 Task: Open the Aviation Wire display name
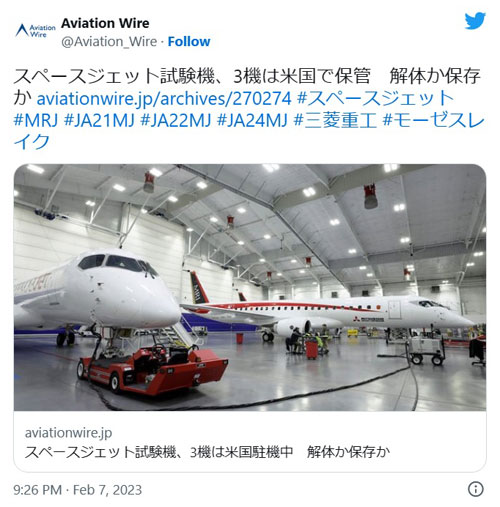click(105, 23)
